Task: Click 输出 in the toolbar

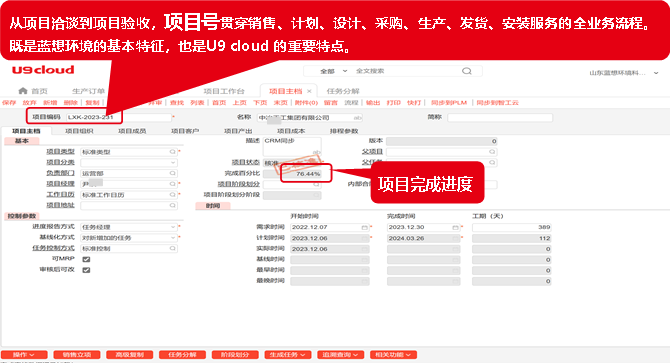Action: (373, 103)
